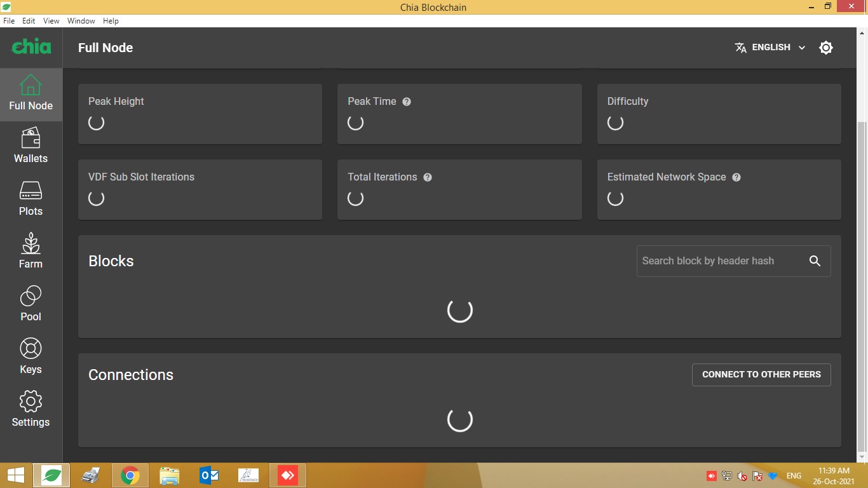Open the AnyDesk taskbar app

pyautogui.click(x=288, y=475)
